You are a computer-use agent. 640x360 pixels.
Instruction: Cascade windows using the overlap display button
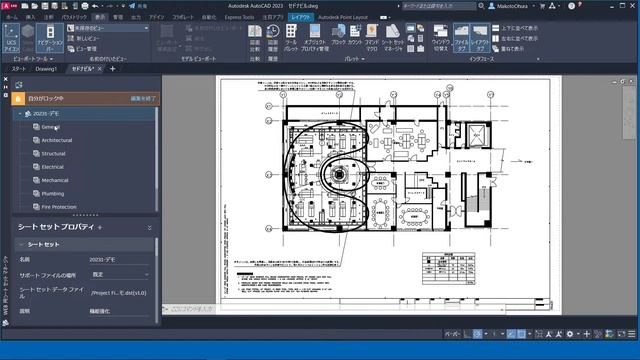(x=508, y=49)
